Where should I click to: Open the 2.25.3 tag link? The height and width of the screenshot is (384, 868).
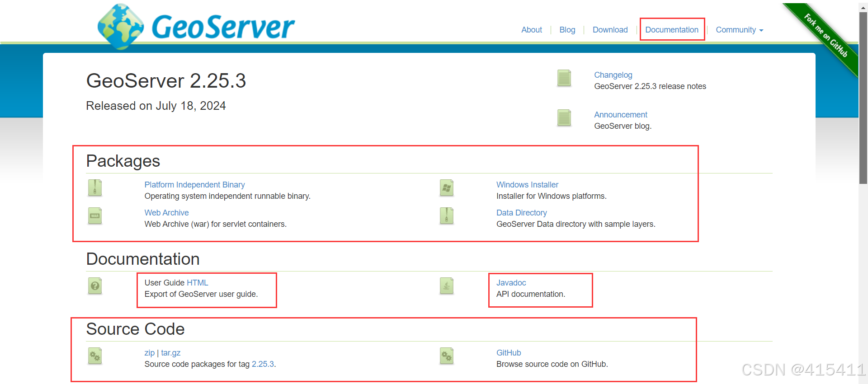click(263, 364)
